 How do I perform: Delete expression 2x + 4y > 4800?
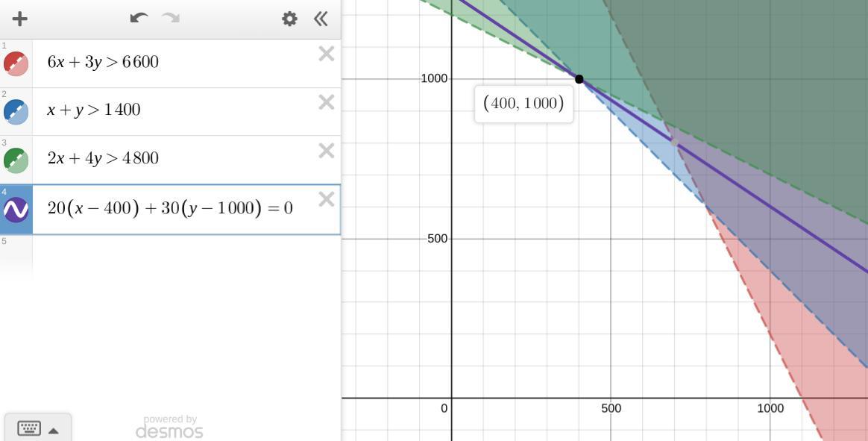click(327, 150)
